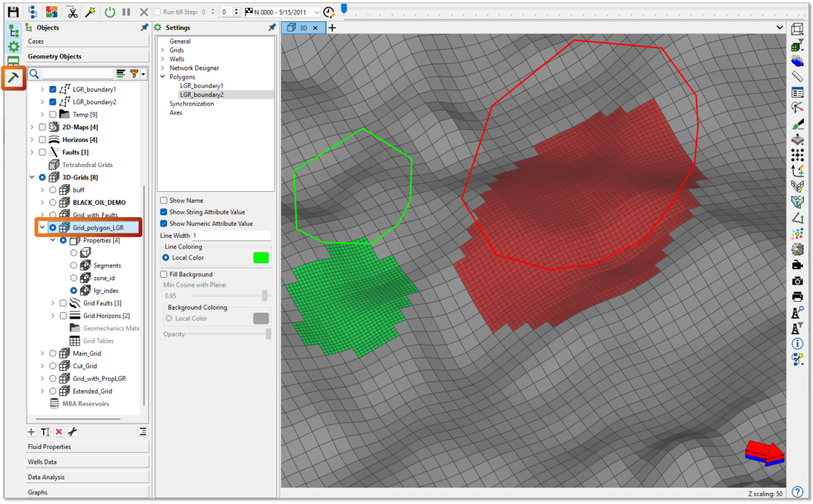Image resolution: width=813 pixels, height=504 pixels.
Task: Add a new object with the green plus
Action: pyautogui.click(x=32, y=432)
